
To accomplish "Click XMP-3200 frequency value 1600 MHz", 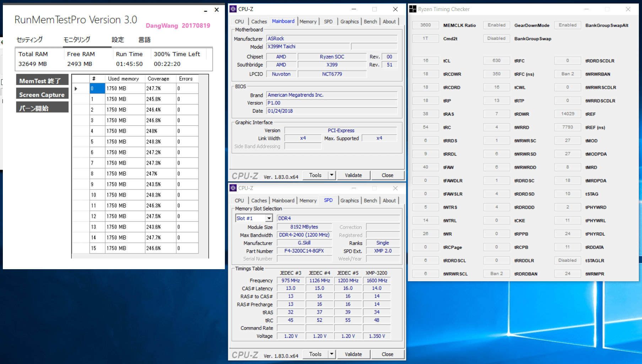I will pyautogui.click(x=377, y=281).
